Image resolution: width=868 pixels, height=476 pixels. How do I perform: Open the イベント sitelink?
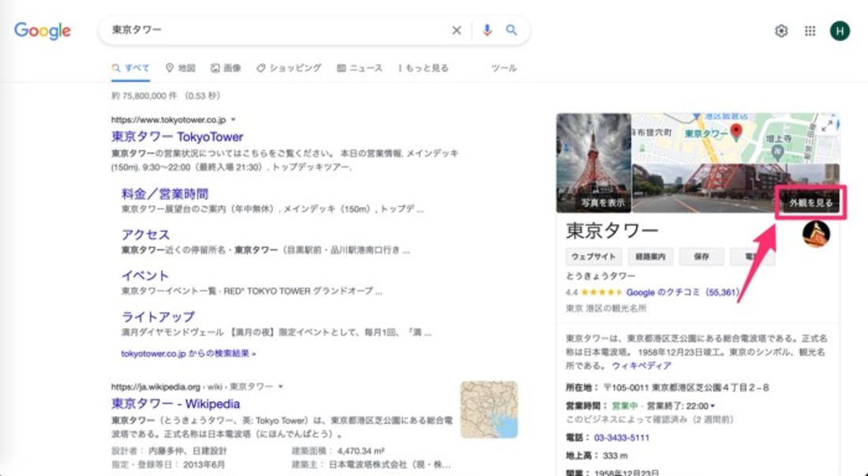click(145, 275)
